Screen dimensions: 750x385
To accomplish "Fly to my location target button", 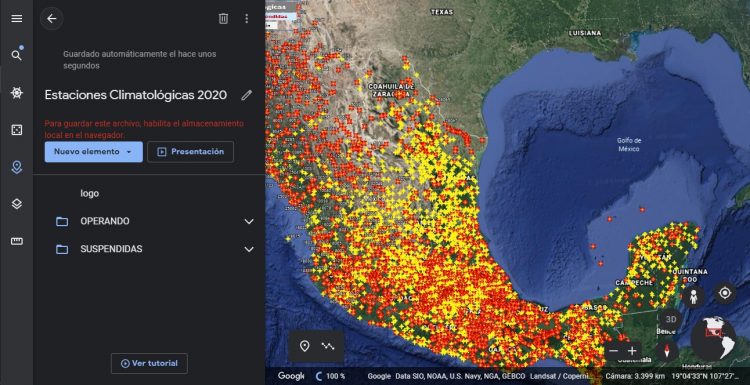I will [x=725, y=293].
